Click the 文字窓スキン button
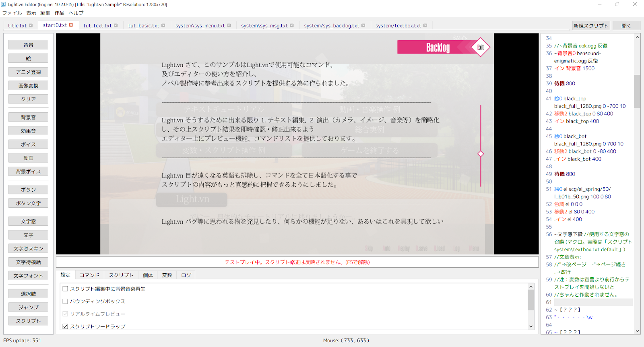This screenshot has height=347, width=644. [x=28, y=248]
